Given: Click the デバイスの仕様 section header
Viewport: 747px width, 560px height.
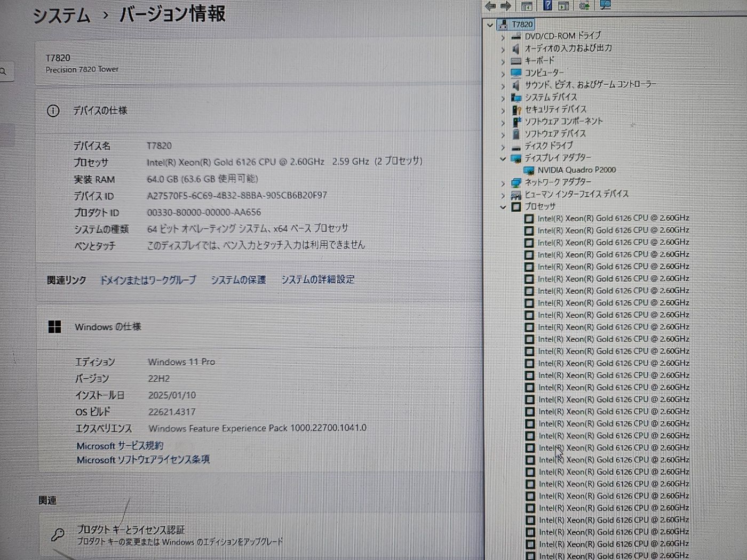Looking at the screenshot, I should [x=100, y=111].
